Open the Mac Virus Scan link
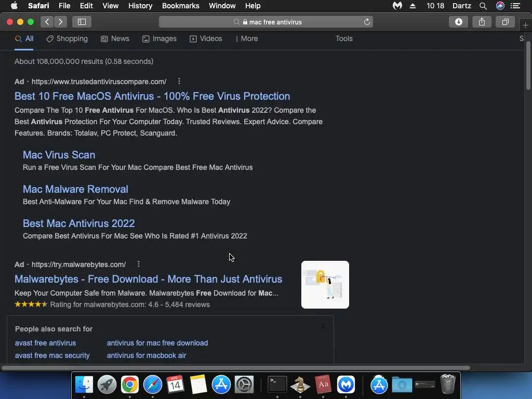This screenshot has height=399, width=532. click(59, 155)
